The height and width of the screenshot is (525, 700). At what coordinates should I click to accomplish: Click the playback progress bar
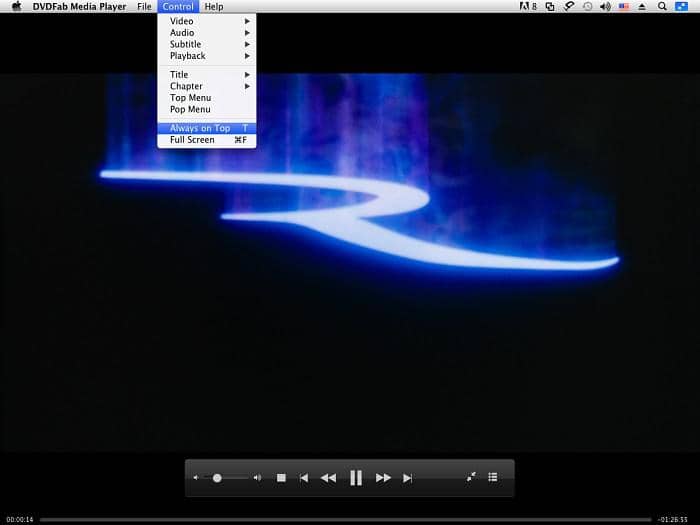pyautogui.click(x=346, y=520)
